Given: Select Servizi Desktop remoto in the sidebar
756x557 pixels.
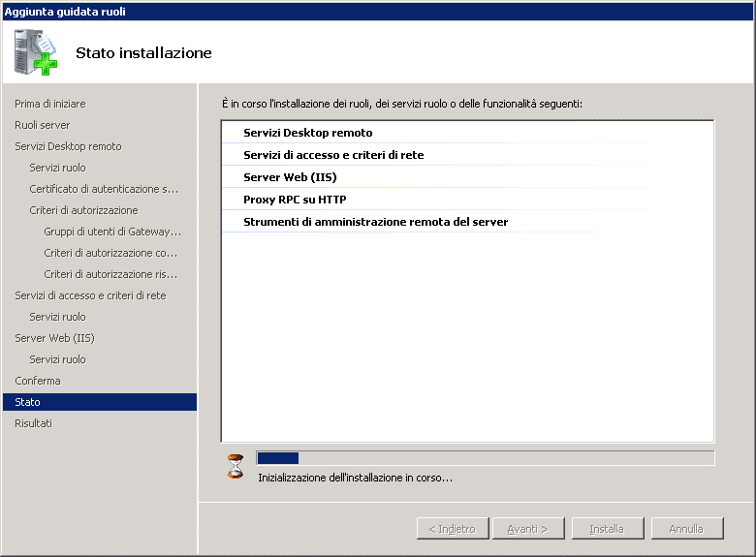Looking at the screenshot, I should pyautogui.click(x=68, y=146).
